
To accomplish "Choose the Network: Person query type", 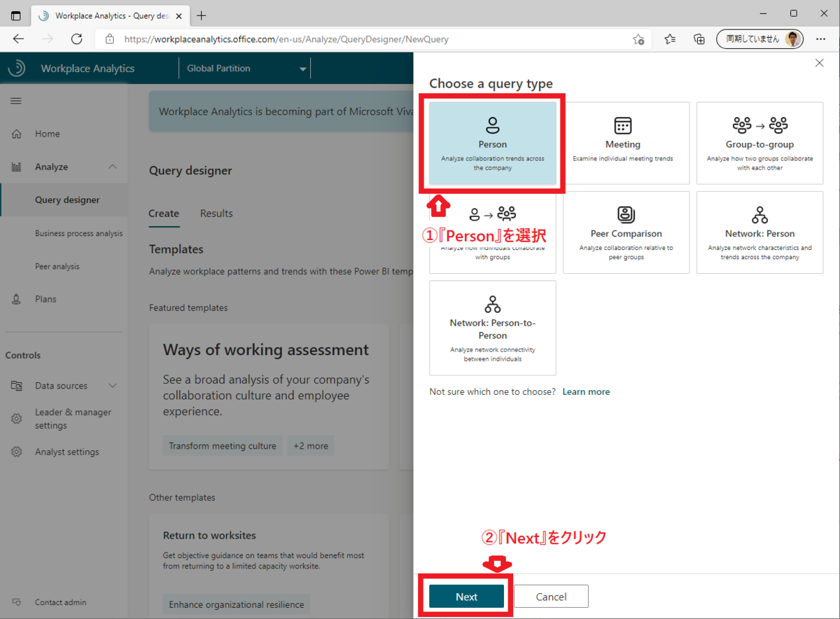I will (759, 232).
